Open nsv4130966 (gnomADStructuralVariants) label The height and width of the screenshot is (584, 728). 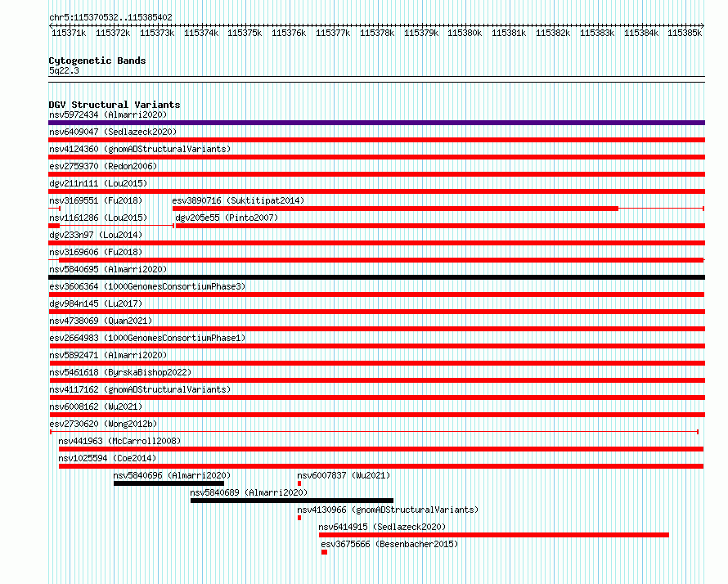pyautogui.click(x=388, y=510)
